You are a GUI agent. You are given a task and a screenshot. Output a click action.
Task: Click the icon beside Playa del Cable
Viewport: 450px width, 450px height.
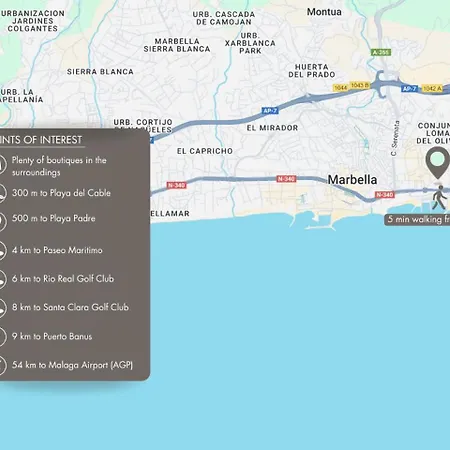click(x=3, y=193)
